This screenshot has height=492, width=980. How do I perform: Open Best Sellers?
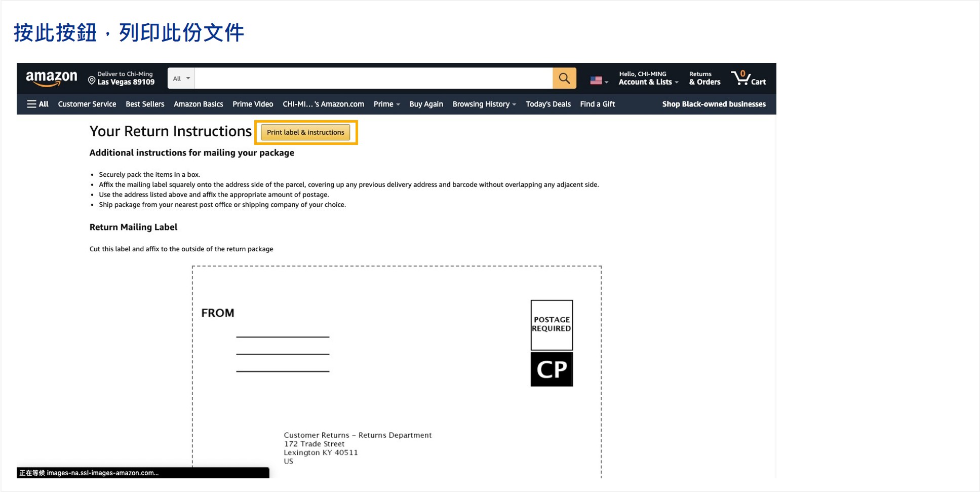pyautogui.click(x=145, y=104)
